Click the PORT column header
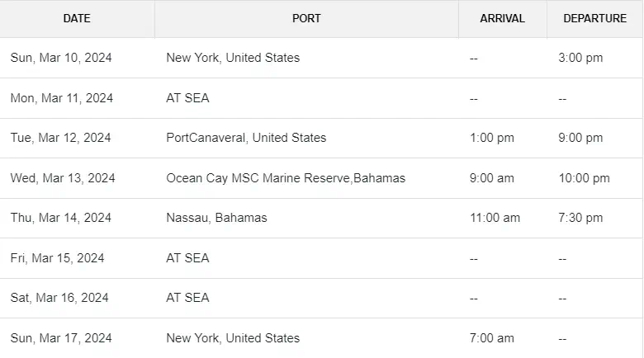Viewport: 644px width, 358px height. point(306,18)
